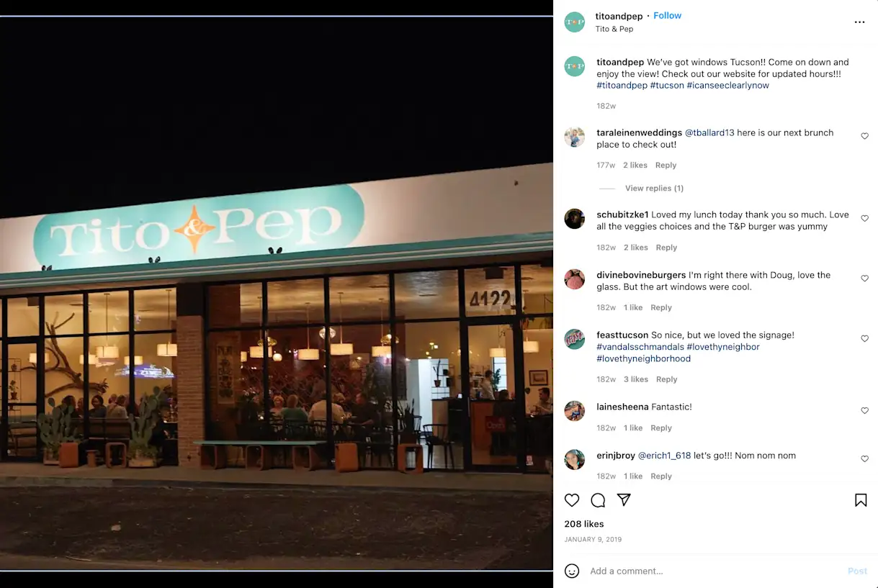Open the #icanseeclearlynow hashtag link
Viewport: 878px width, 588px height.
[727, 86]
